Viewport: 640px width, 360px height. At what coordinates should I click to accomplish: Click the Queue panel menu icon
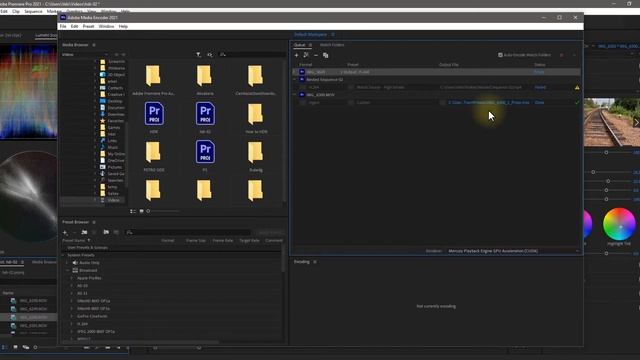pyautogui.click(x=310, y=45)
